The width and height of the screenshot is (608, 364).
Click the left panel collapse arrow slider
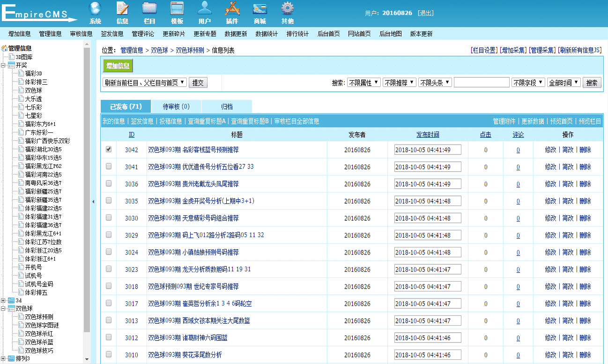click(x=93, y=202)
